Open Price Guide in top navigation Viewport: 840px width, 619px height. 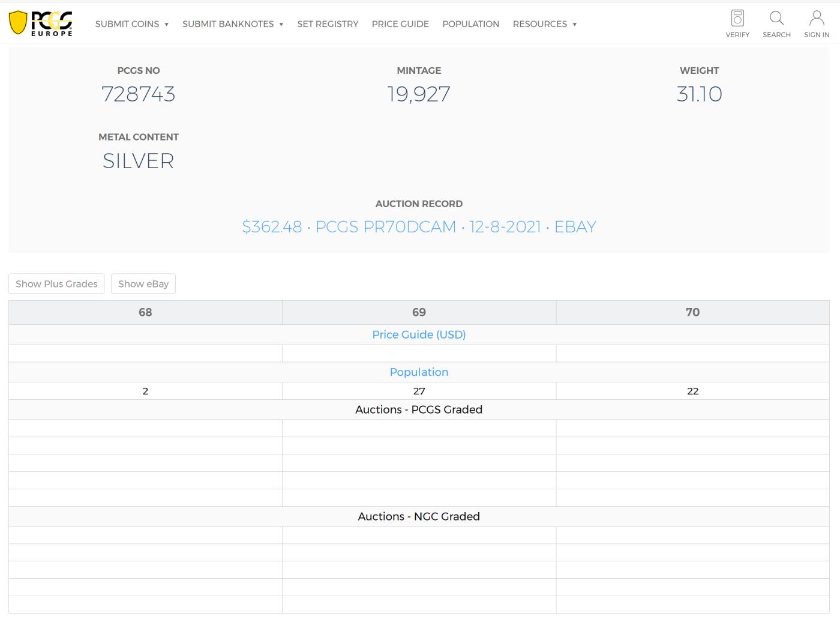click(x=400, y=24)
